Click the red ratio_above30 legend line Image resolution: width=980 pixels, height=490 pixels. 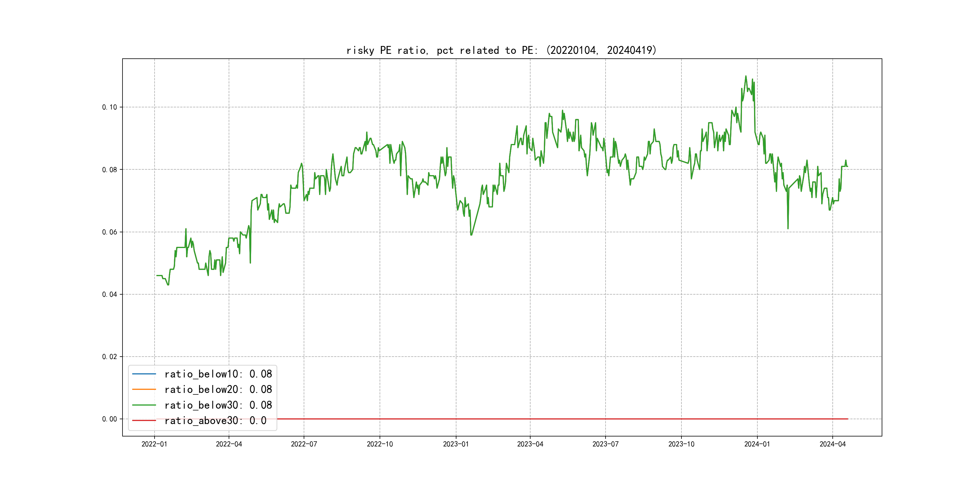[144, 421]
